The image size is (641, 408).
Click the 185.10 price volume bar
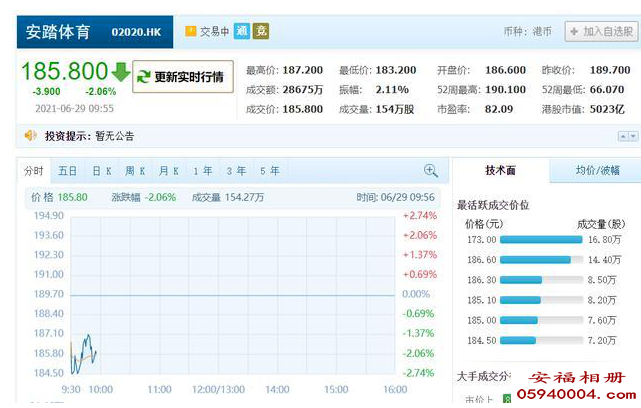tap(541, 300)
